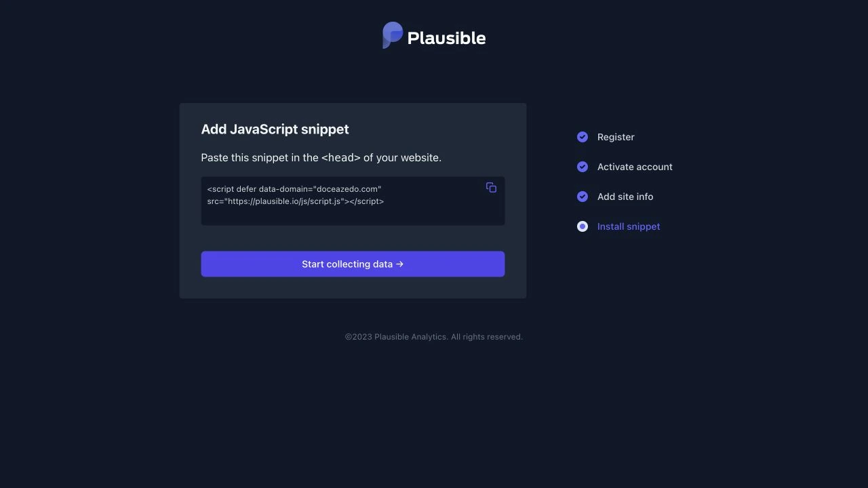The image size is (868, 488).
Task: Click "of your website." instruction text
Action: tap(402, 158)
